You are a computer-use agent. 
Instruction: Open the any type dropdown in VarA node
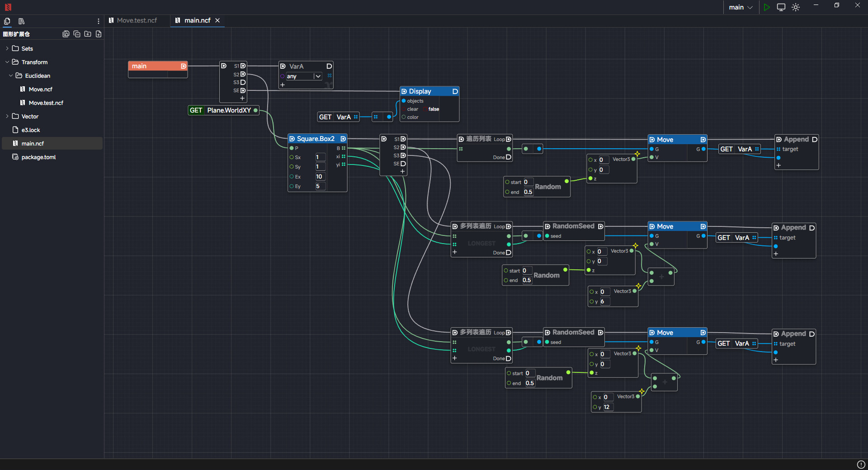pyautogui.click(x=318, y=76)
